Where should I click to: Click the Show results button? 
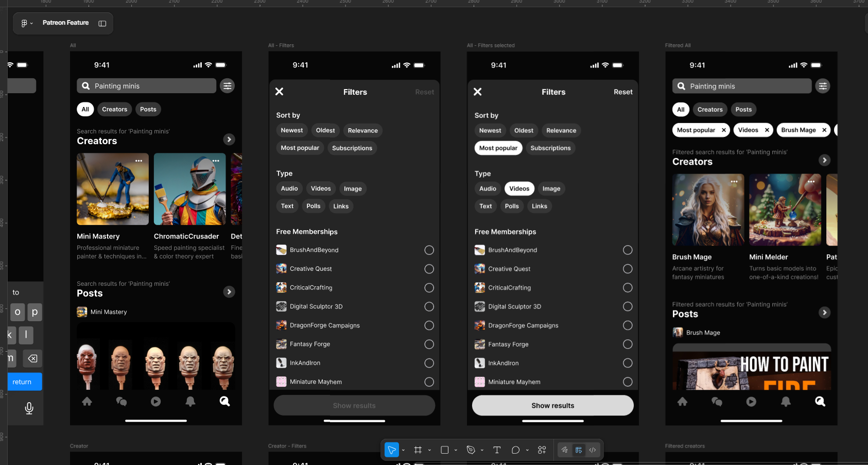[552, 405]
